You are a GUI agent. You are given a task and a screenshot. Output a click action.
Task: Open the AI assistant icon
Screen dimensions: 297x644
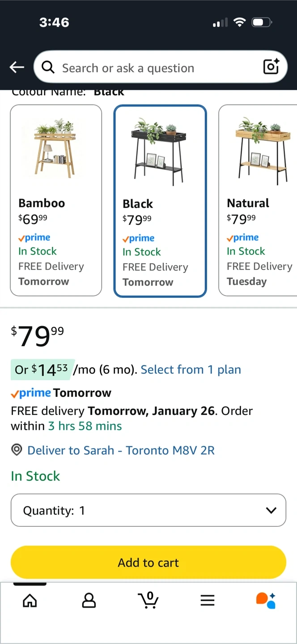pyautogui.click(x=266, y=600)
